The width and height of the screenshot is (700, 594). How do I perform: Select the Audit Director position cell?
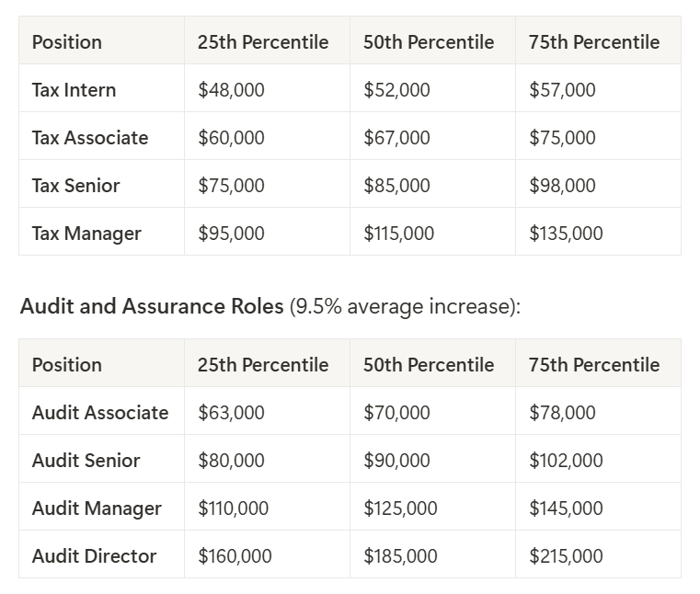[x=94, y=556]
